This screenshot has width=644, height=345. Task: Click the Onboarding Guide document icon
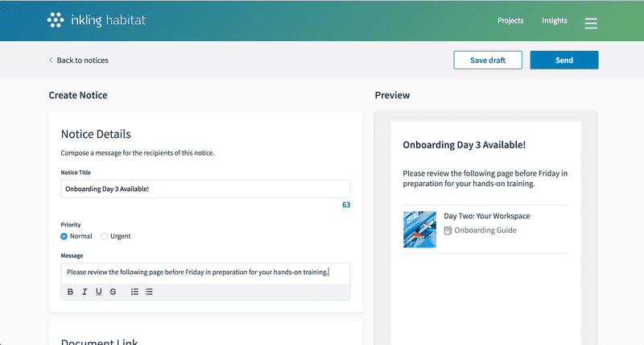coord(448,231)
